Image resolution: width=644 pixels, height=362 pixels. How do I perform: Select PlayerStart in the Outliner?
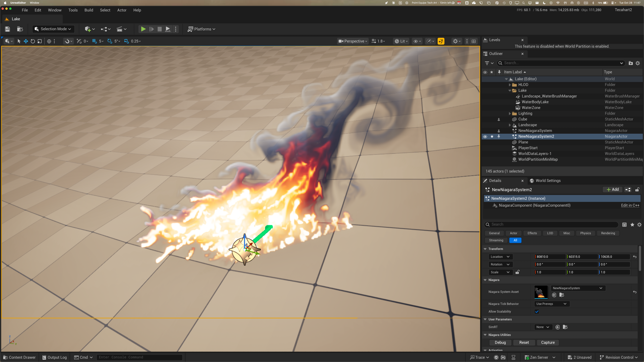[528, 148]
